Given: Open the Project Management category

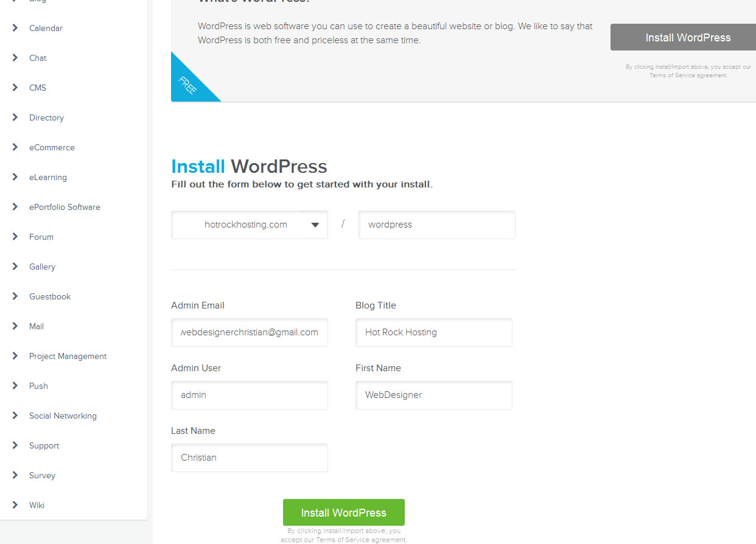Looking at the screenshot, I should 68,356.
